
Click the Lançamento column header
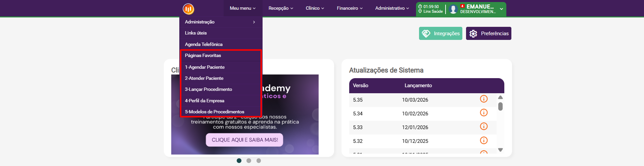tap(418, 86)
